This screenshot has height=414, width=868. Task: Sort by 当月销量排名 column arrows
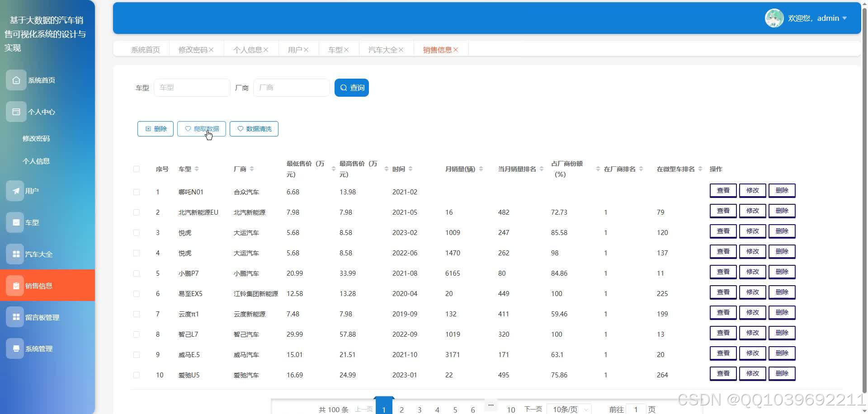click(x=542, y=169)
